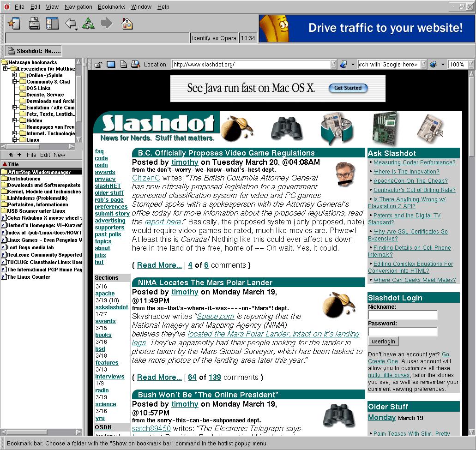Expand the Linux bookmark folder
The width and height of the screenshot is (476, 450).
pyautogui.click(x=15, y=140)
